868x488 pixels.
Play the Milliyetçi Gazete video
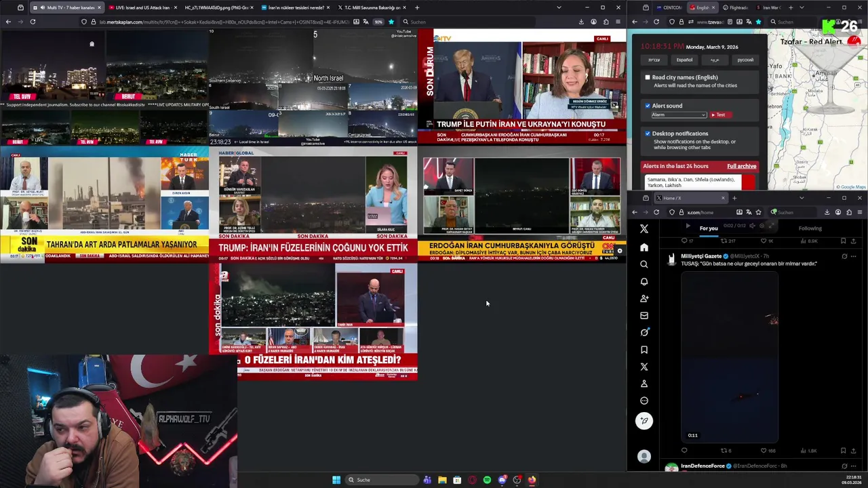729,357
